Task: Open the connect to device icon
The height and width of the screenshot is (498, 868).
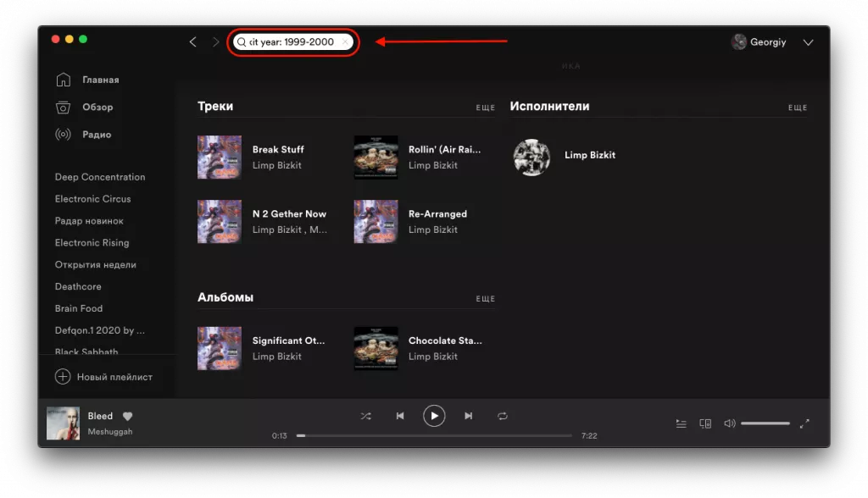Action: click(705, 423)
